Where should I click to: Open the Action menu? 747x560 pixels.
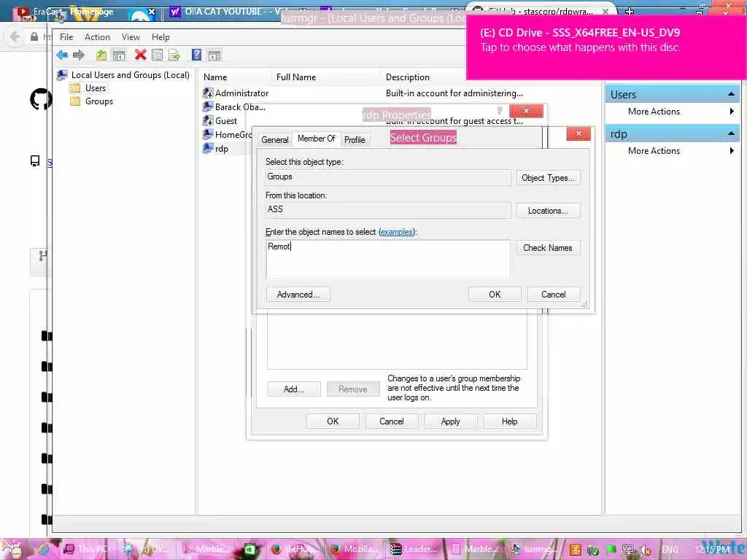click(97, 36)
